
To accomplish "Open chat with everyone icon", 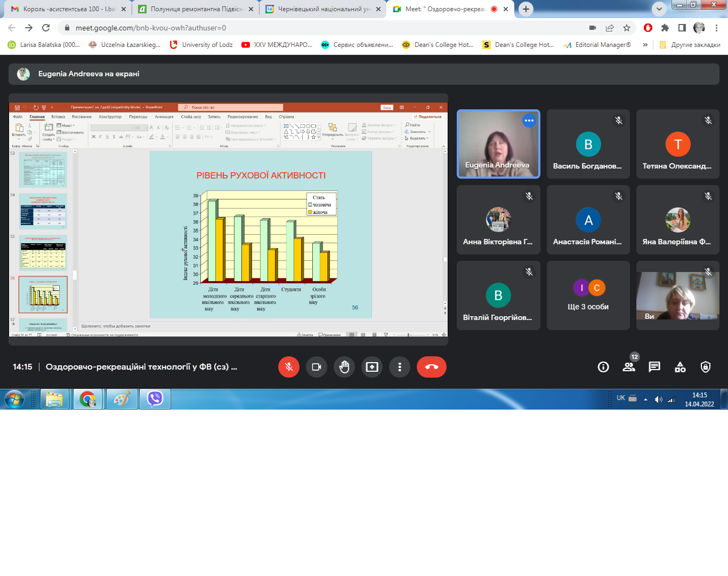I will 654,367.
